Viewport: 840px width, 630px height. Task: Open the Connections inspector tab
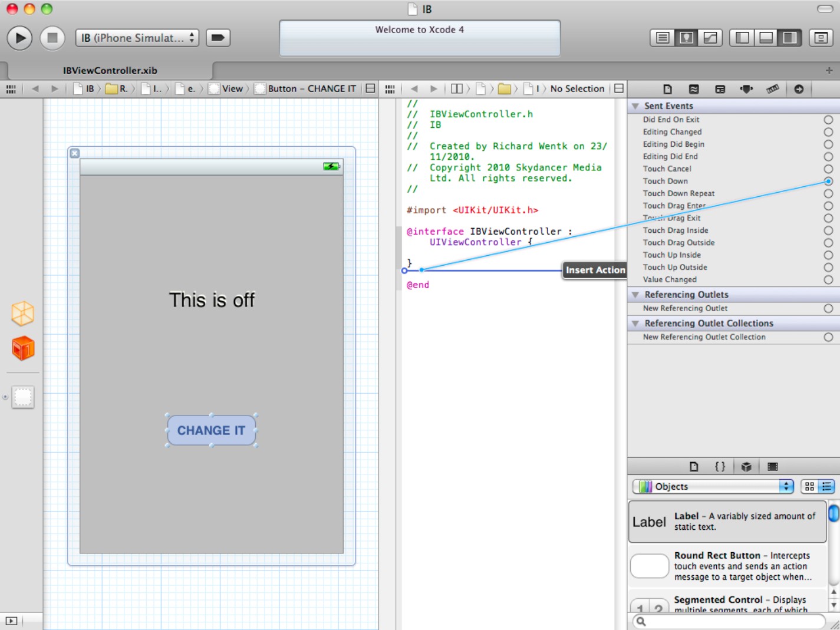click(x=799, y=89)
